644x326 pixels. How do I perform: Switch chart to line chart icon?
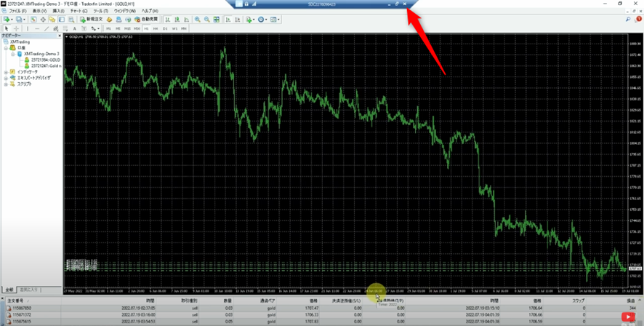pos(187,20)
